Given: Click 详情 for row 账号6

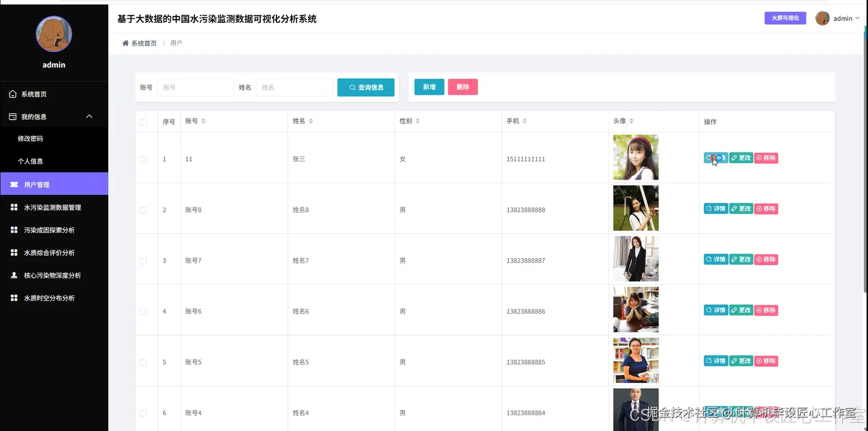Looking at the screenshot, I should (x=716, y=310).
